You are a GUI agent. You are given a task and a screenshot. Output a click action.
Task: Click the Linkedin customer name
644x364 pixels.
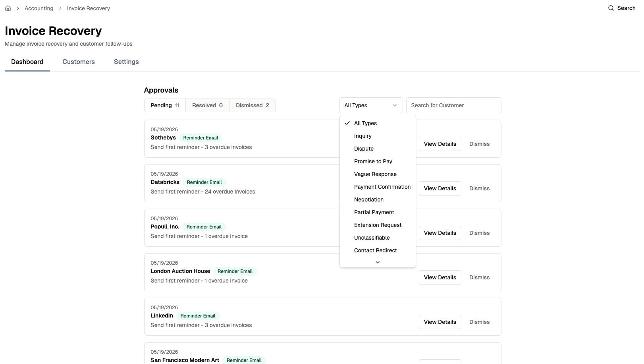tap(162, 316)
